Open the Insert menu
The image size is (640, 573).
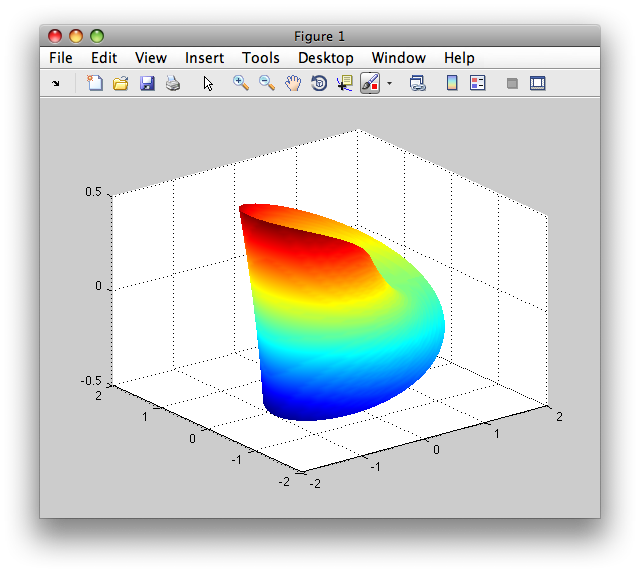[x=204, y=58]
